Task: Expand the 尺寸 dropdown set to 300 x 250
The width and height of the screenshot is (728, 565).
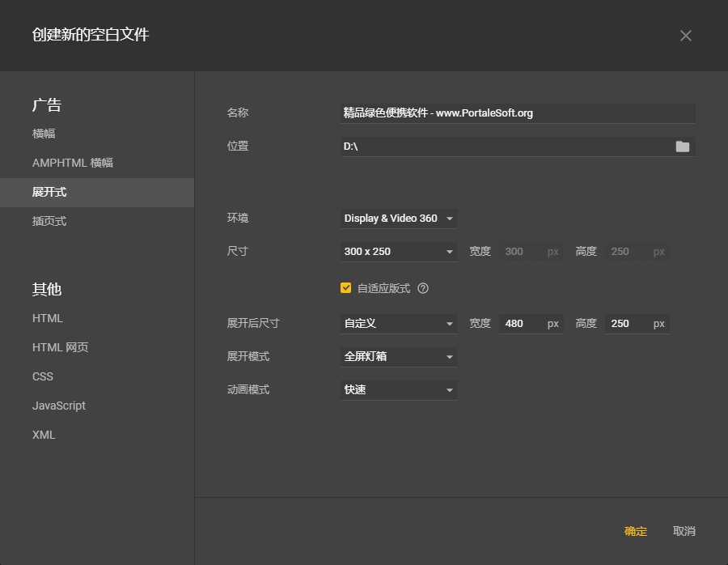Action: (399, 251)
